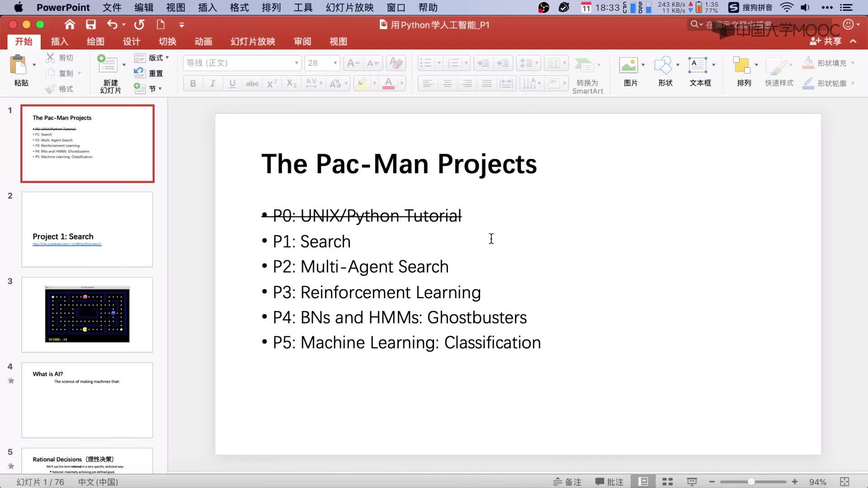This screenshot has height=488, width=868.
Task: Justify the paragraph text
Action: click(486, 84)
